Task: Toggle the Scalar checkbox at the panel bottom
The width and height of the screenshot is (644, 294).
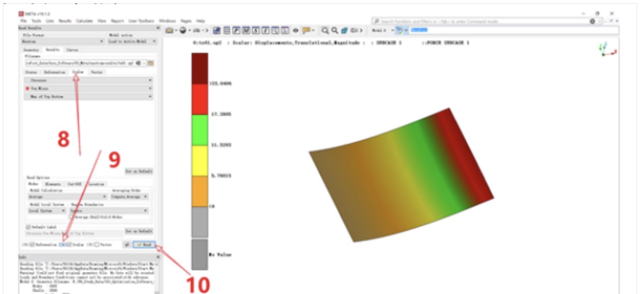Action: 70,244
